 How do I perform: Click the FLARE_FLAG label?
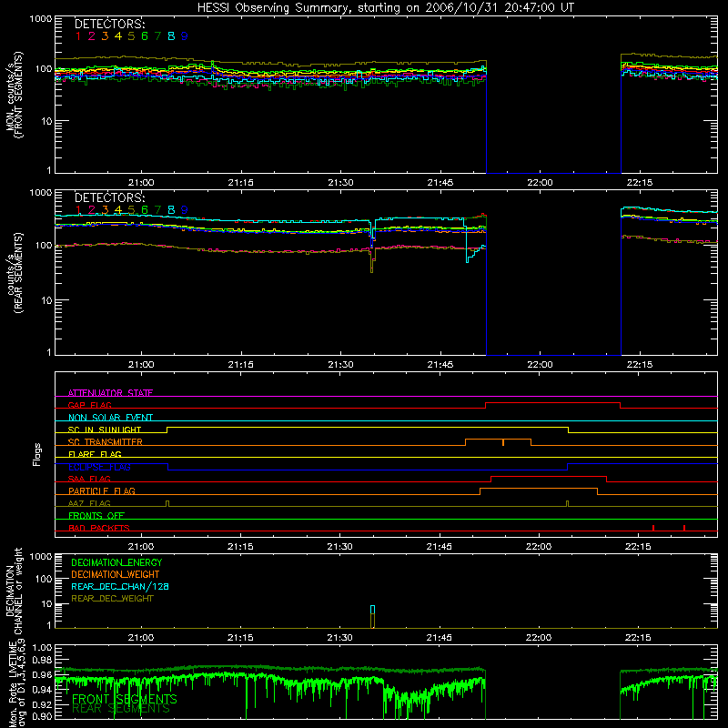95,454
